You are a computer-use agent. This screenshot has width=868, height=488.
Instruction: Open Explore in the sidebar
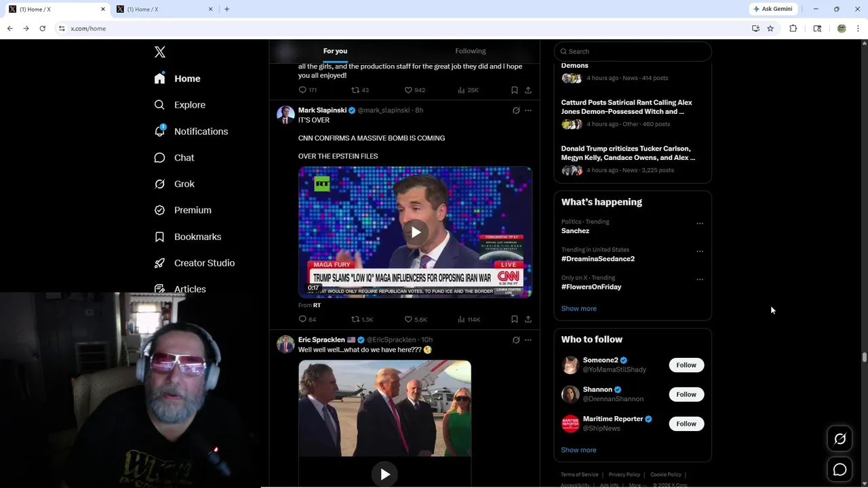coord(180,105)
